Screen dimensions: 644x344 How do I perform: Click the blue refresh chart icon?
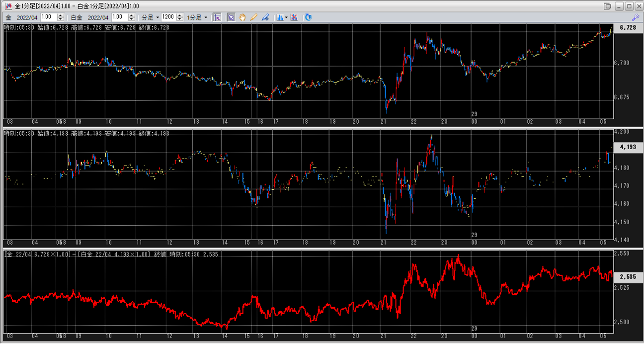coord(308,17)
